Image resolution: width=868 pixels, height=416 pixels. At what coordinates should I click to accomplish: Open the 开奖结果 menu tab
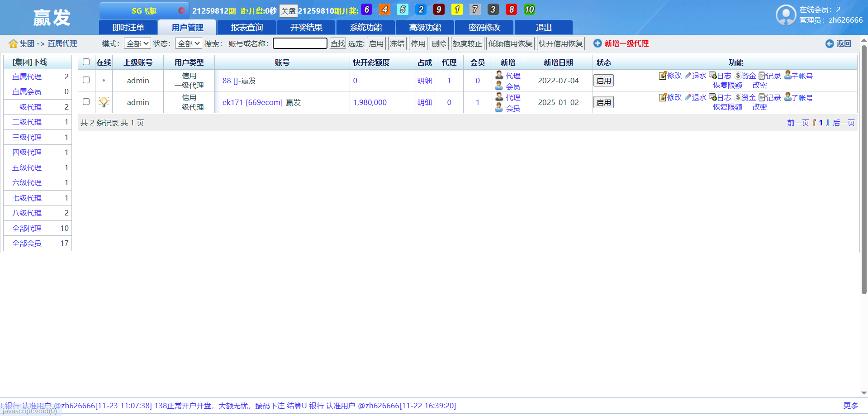(306, 28)
